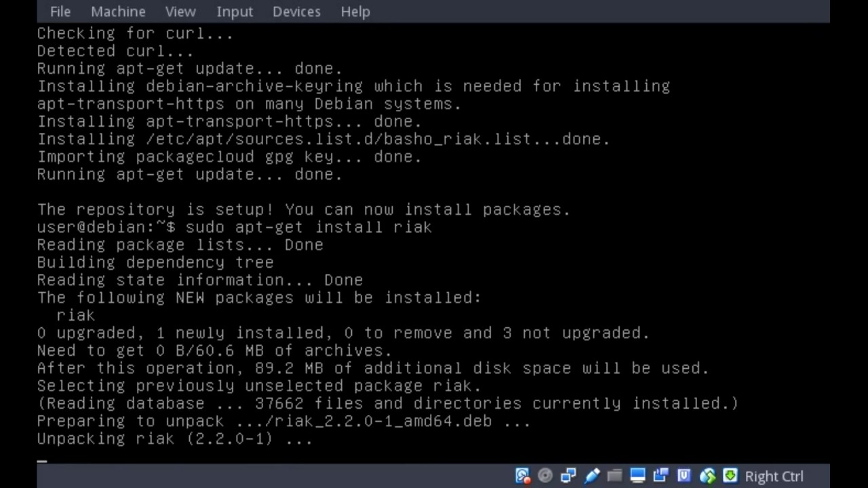Click the mouse integration status icon

(707, 476)
